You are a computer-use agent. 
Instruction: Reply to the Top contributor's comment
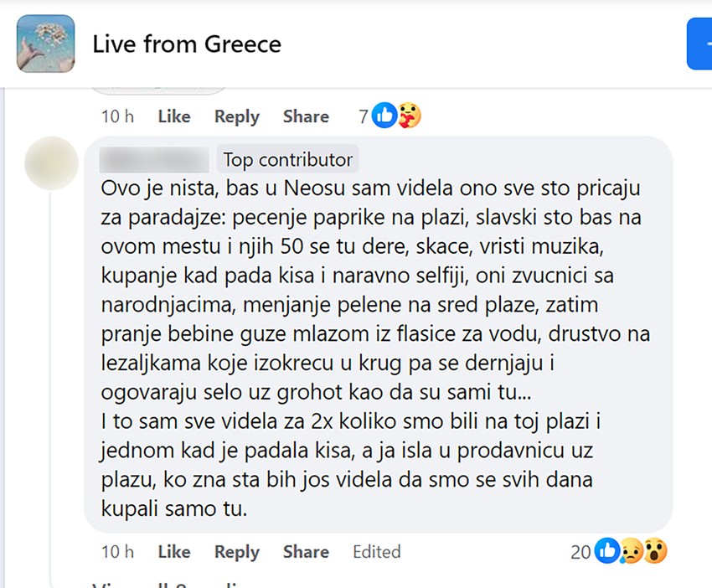click(x=236, y=552)
